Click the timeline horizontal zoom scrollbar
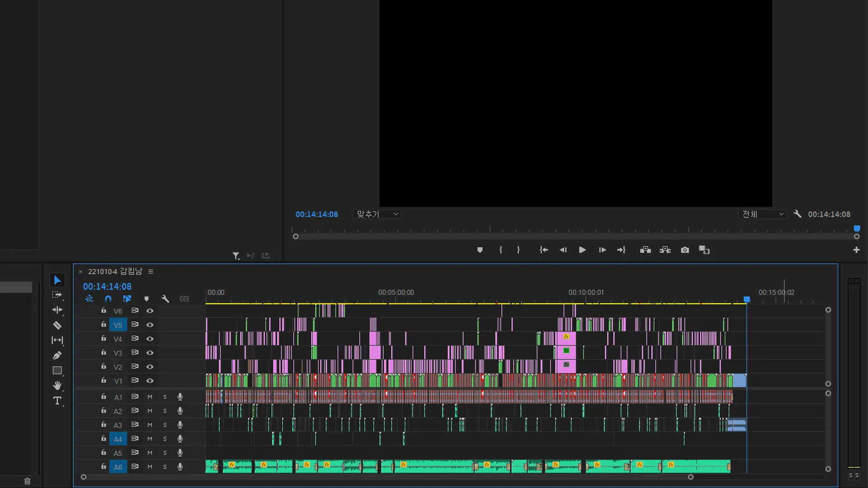The image size is (868, 488). point(387,477)
